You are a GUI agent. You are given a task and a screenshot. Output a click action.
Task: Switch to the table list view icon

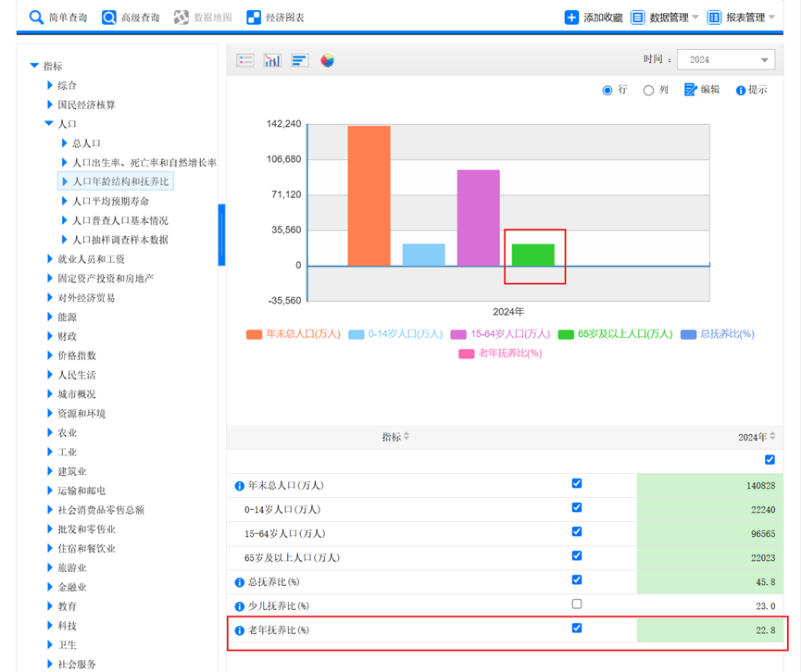tap(245, 61)
